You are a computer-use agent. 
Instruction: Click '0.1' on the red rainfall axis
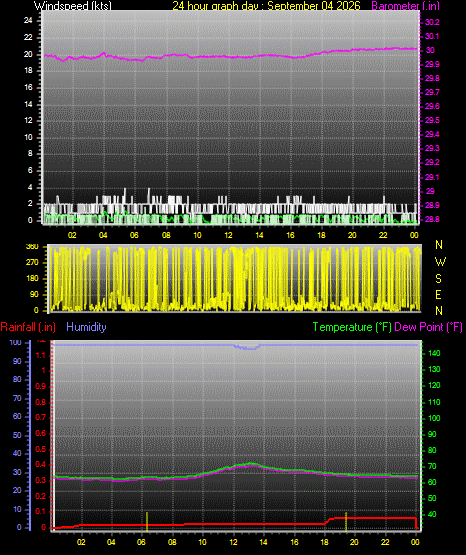41,511
